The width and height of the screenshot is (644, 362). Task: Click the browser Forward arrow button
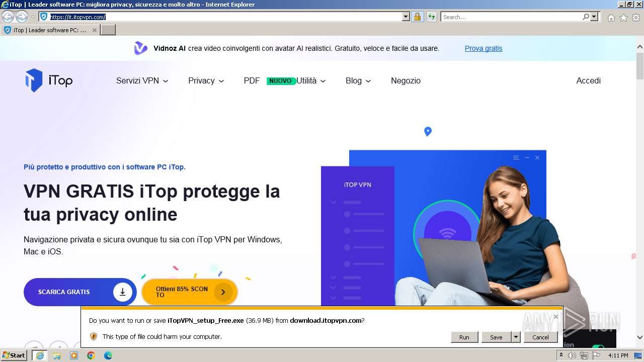22,17
